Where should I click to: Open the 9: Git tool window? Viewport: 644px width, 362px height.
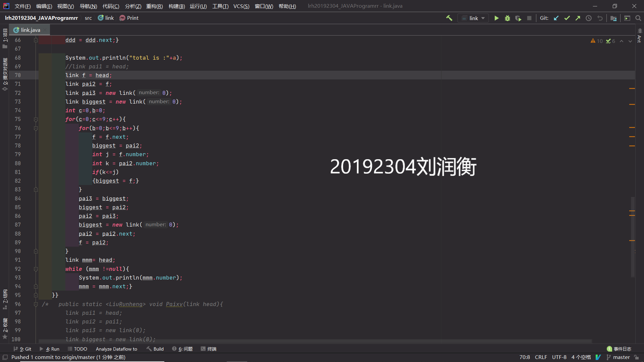pyautogui.click(x=22, y=349)
